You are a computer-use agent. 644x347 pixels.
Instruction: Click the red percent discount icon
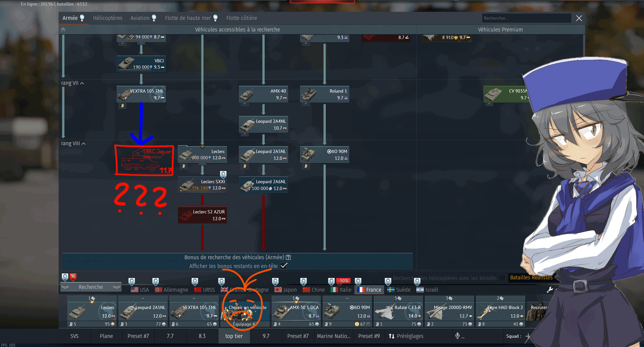pos(73,277)
